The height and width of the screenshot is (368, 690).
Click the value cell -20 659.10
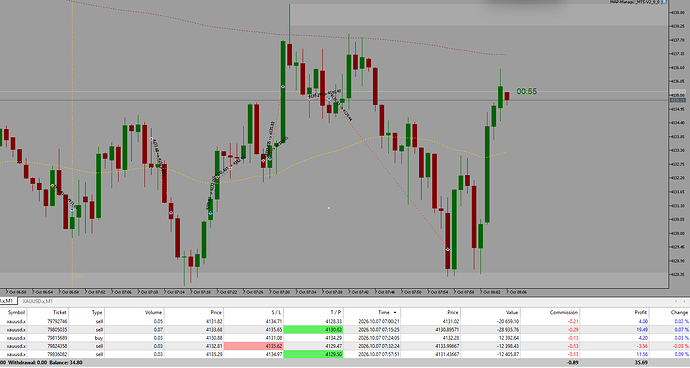[x=507, y=321]
